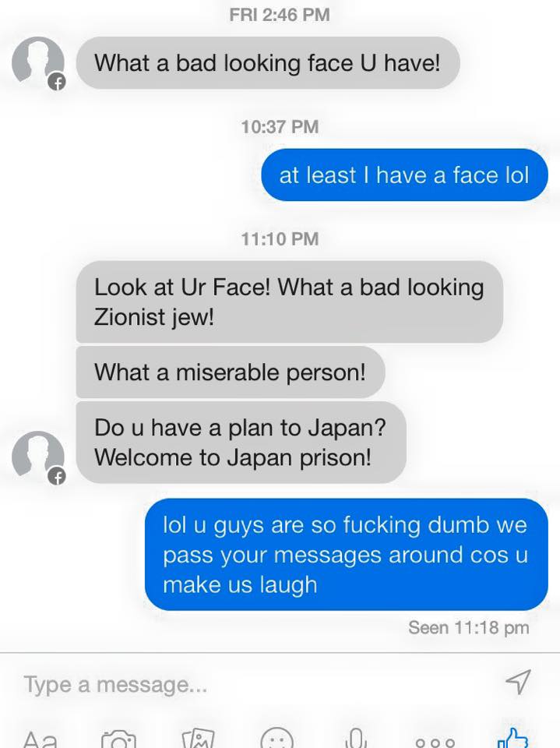Tap the microphone voice message icon

pyautogui.click(x=356, y=738)
